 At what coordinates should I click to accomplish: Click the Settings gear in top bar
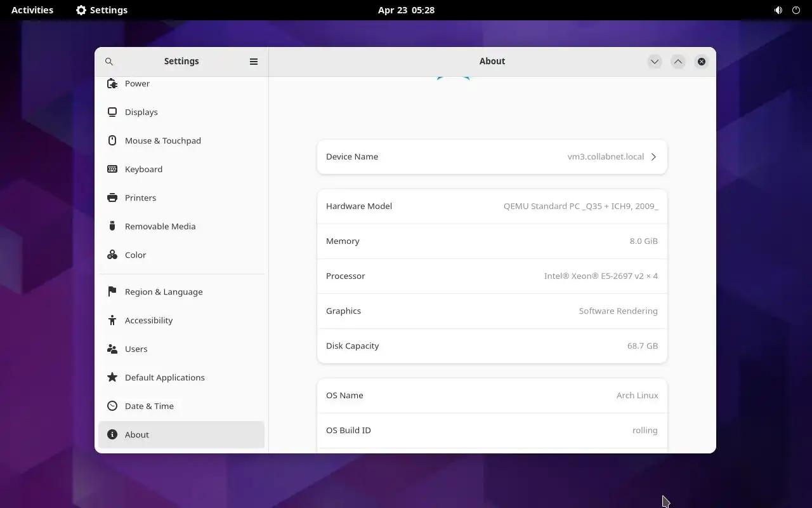pyautogui.click(x=81, y=10)
